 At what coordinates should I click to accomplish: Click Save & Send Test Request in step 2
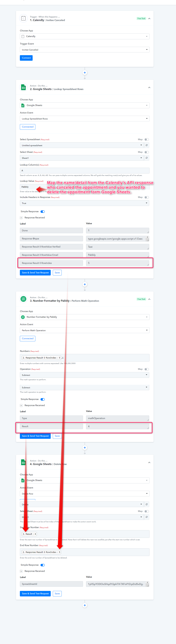coord(35,273)
